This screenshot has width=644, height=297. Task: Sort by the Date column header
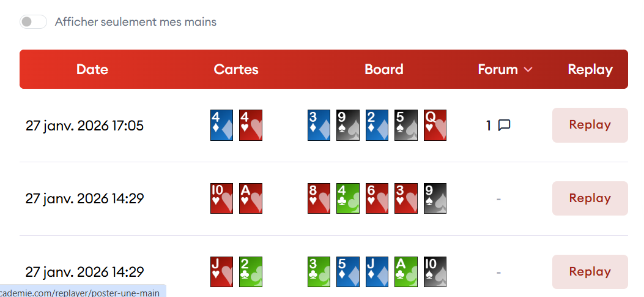(92, 69)
